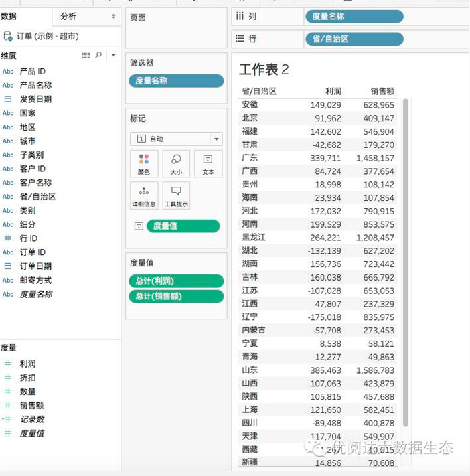The width and height of the screenshot is (470, 476).
Task: Expand the dimensions pane dropdown arrow
Action: click(113, 55)
